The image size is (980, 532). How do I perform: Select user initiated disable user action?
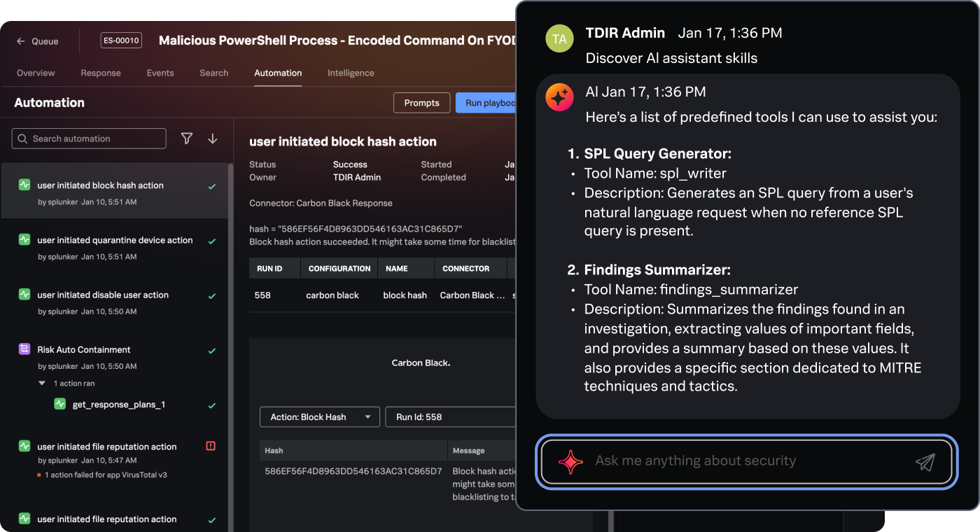pyautogui.click(x=114, y=301)
